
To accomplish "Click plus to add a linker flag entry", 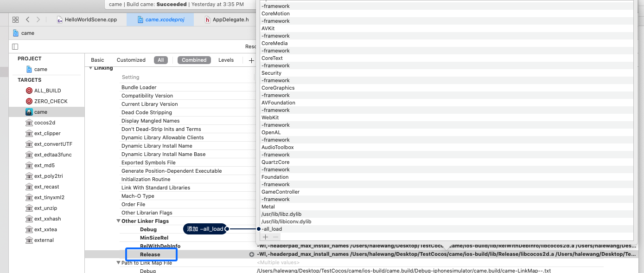I will (x=266, y=237).
